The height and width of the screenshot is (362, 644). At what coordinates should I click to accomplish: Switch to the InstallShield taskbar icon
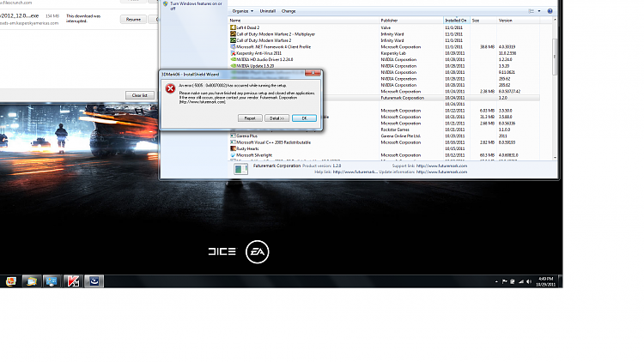click(94, 281)
